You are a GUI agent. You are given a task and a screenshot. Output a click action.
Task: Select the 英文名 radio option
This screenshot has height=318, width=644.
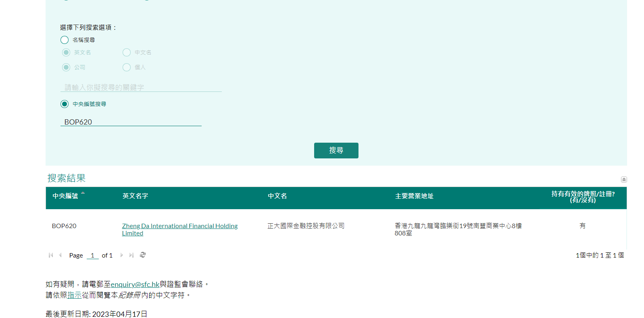click(x=66, y=52)
